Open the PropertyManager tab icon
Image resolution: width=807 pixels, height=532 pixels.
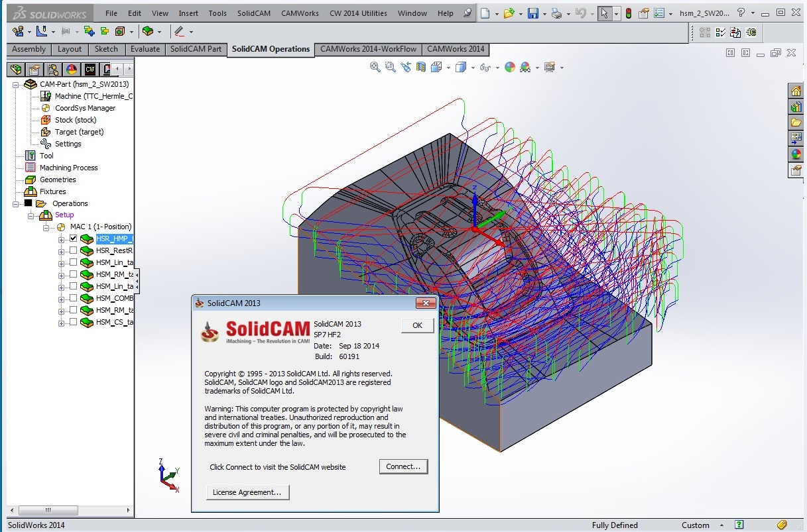point(34,69)
